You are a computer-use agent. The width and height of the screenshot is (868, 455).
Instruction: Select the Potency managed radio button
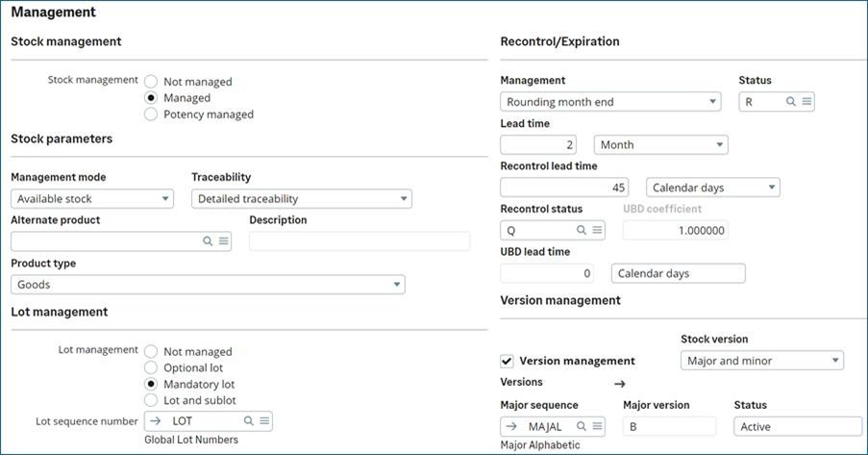point(150,114)
